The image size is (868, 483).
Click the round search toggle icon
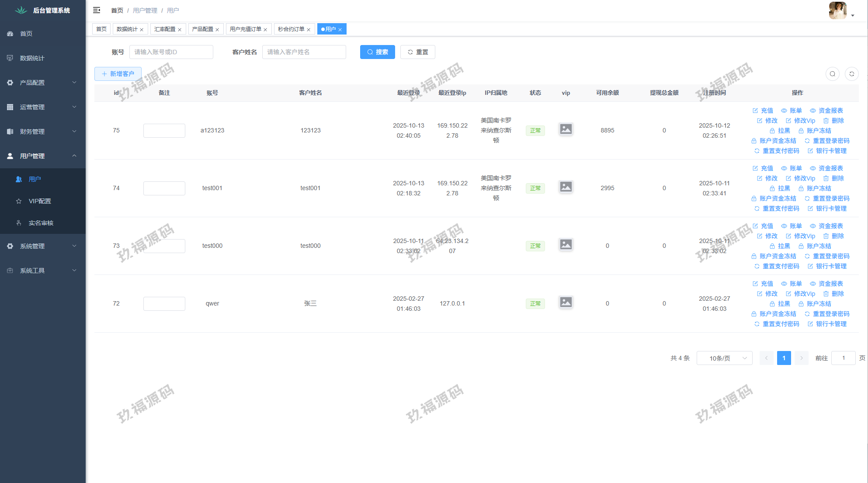coord(832,74)
